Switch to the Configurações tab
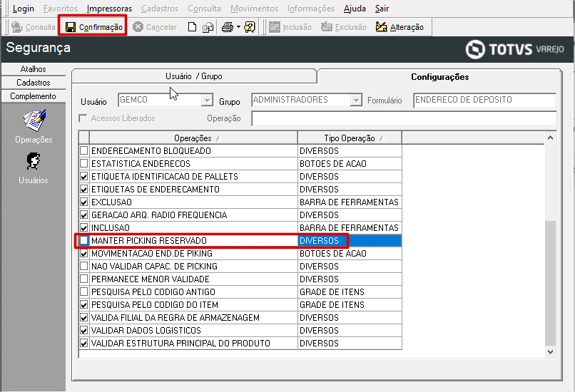This screenshot has width=575, height=392. [439, 76]
